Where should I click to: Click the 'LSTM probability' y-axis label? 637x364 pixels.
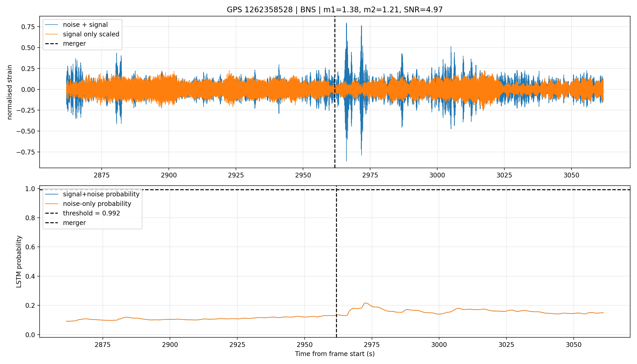(19, 262)
